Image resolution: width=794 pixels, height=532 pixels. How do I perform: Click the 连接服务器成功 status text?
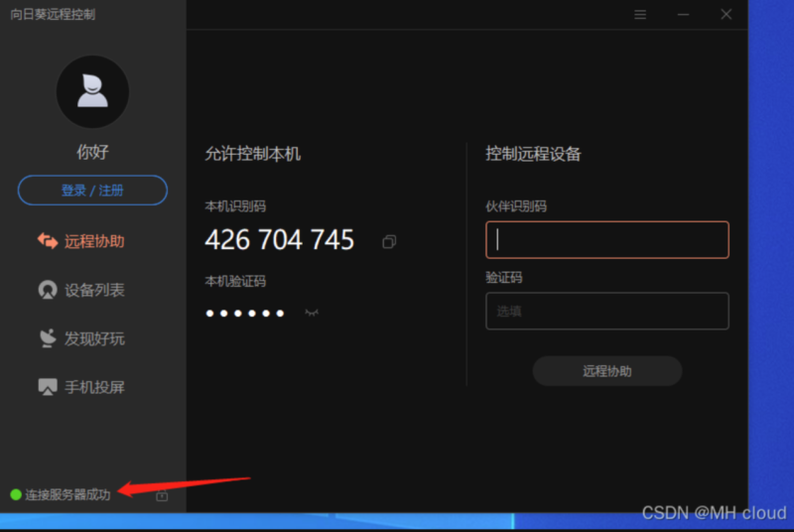67,494
